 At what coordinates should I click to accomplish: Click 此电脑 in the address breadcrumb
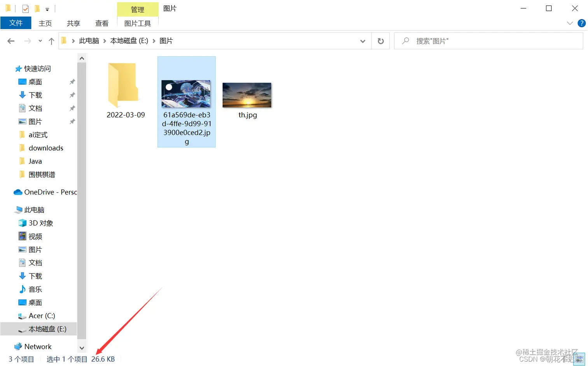[x=89, y=41]
